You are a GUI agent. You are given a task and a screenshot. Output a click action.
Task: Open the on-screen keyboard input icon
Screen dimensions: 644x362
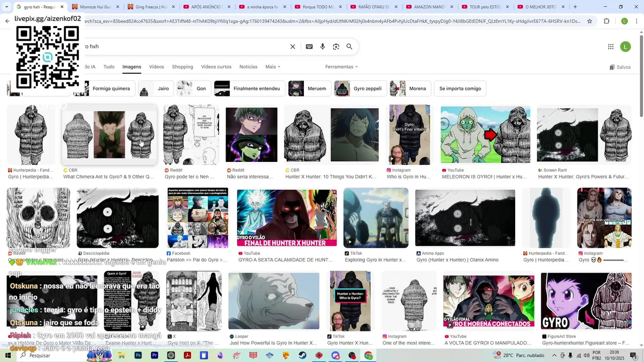(x=309, y=46)
